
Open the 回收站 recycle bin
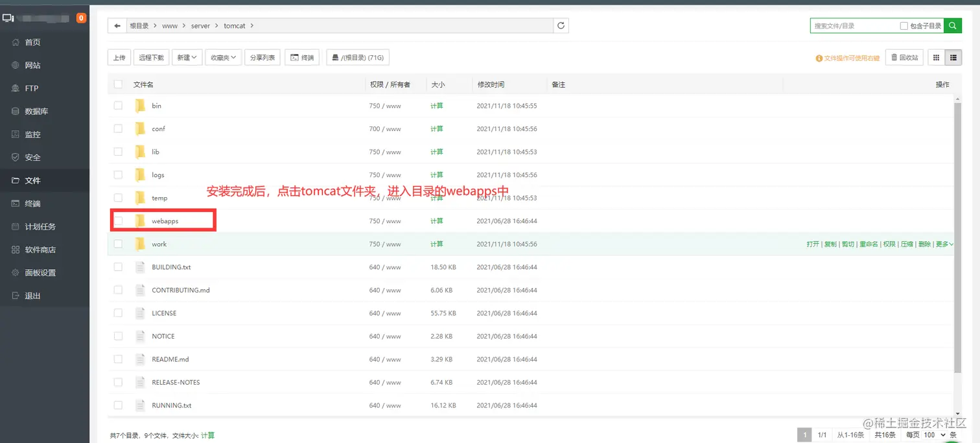[x=904, y=58]
